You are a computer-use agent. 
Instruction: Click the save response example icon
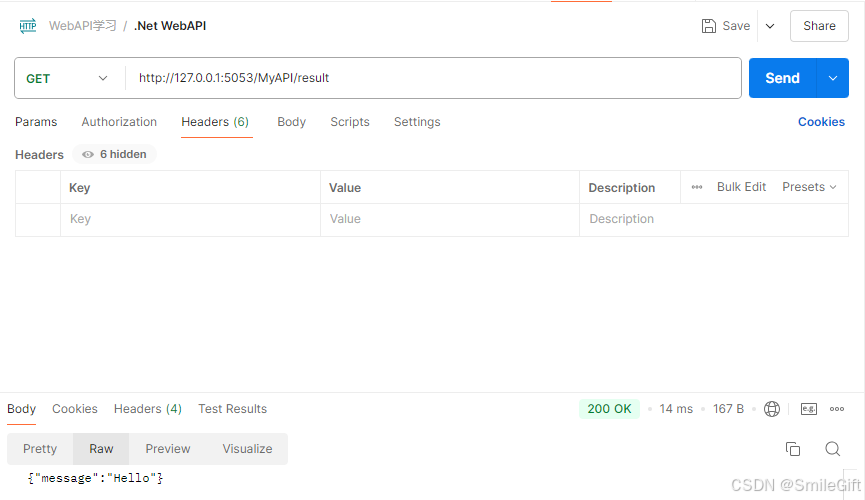coord(809,409)
